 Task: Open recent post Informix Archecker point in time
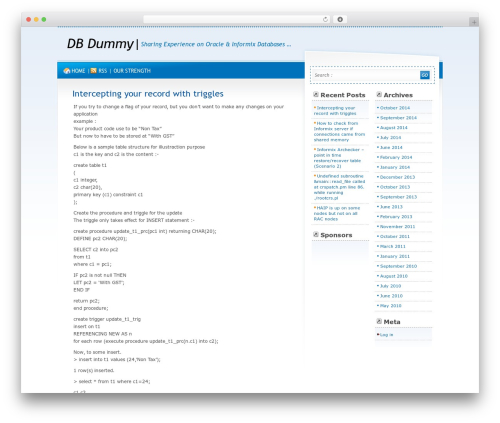pyautogui.click(x=339, y=158)
